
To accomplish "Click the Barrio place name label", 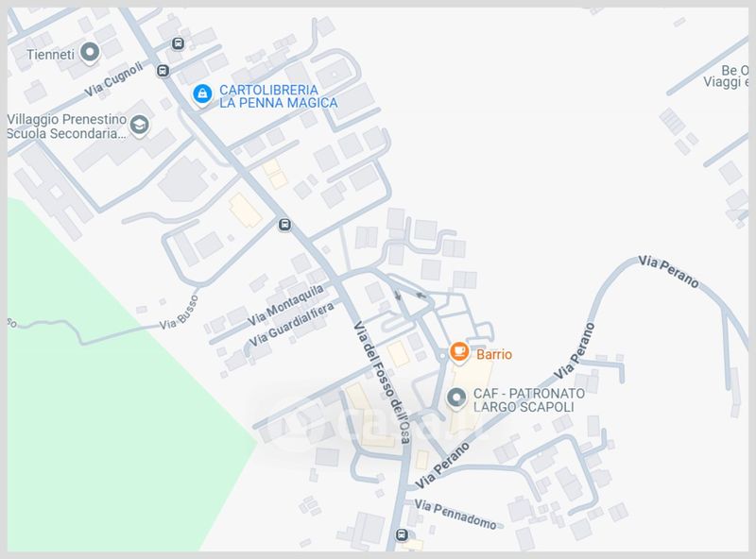I will coord(494,354).
